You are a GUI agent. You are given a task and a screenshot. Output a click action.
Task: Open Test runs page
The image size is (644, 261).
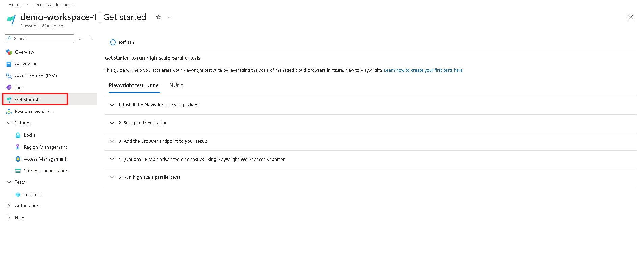(33, 195)
